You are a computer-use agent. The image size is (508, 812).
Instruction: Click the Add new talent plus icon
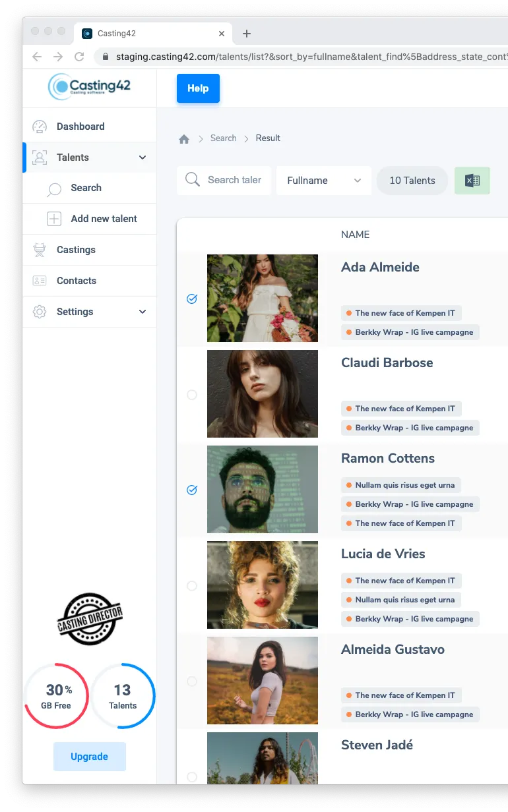53,219
